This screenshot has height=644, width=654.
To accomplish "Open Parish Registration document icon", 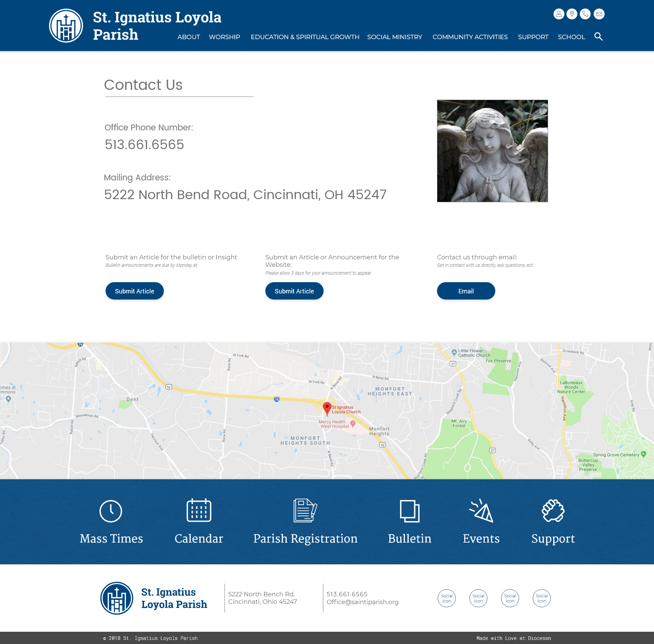I will (x=305, y=510).
